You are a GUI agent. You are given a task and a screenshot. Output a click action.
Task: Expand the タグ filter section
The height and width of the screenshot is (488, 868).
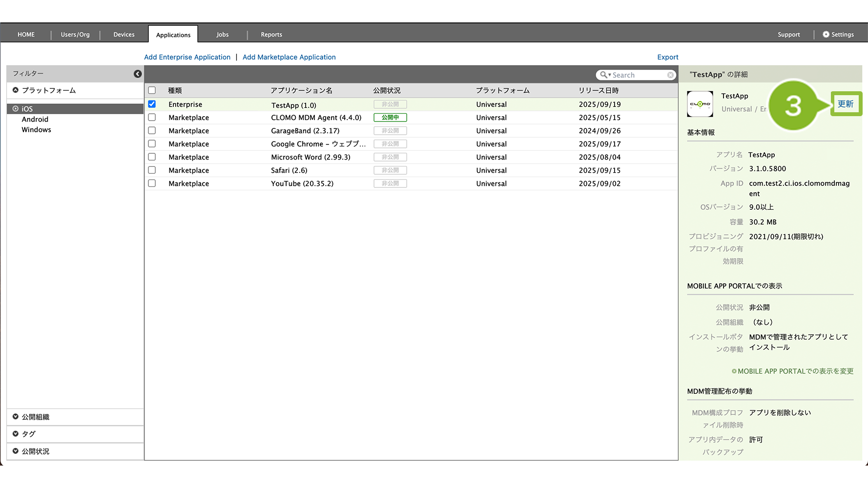28,434
